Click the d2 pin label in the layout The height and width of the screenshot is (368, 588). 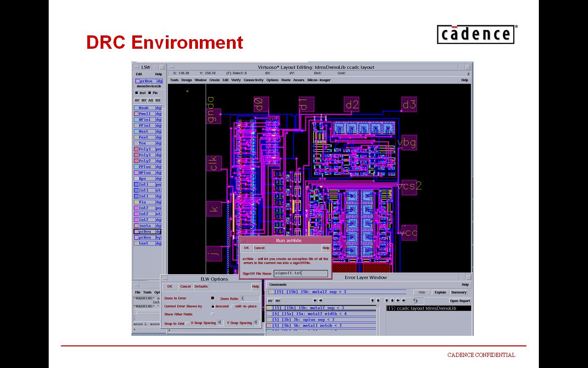point(352,105)
